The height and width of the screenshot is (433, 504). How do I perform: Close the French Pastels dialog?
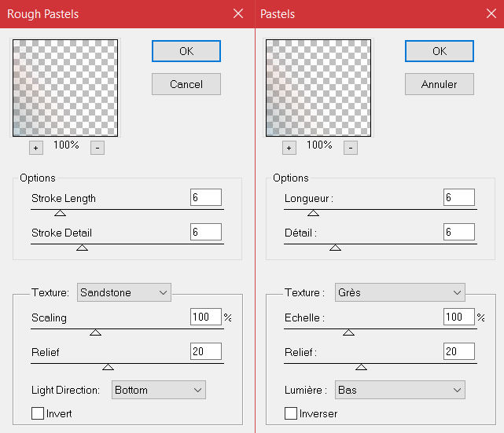pos(491,13)
